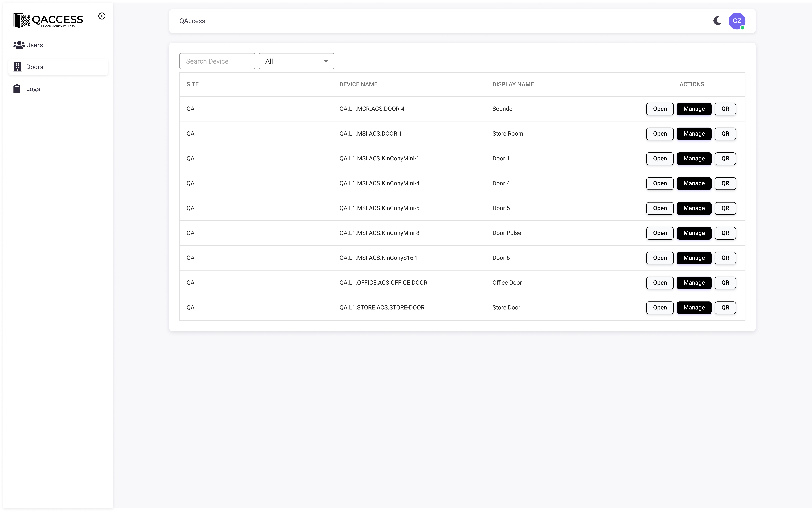
Task: Click the QAccess header title text
Action: [192, 21]
